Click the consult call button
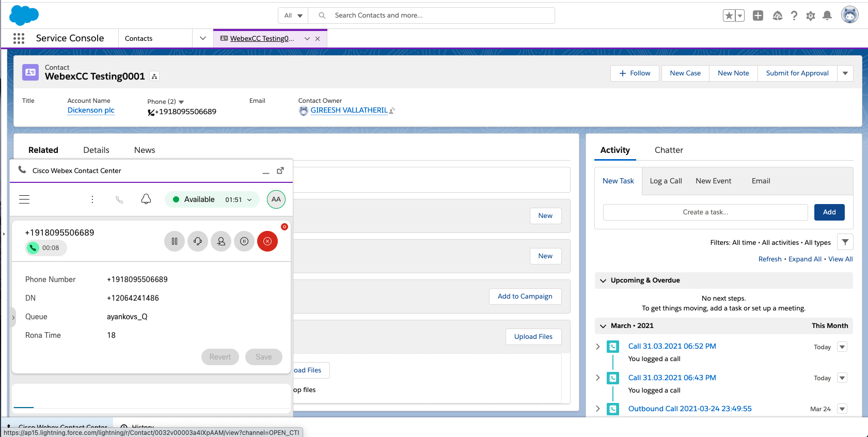Viewport: 868px width, 437px height. [x=198, y=241]
